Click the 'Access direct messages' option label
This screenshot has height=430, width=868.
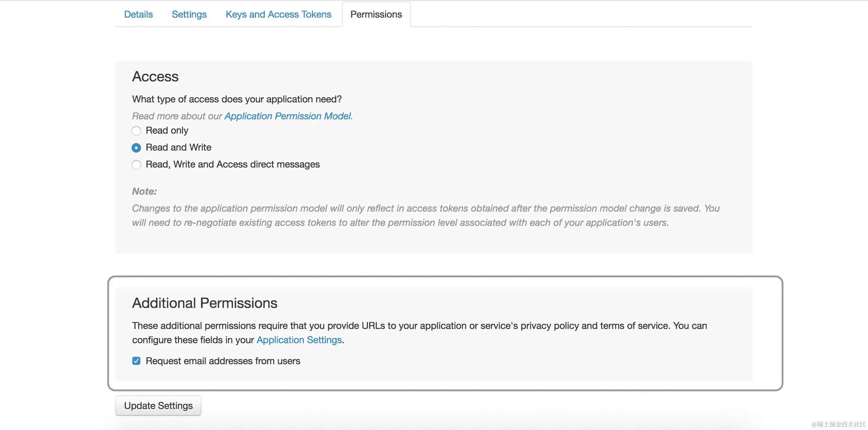coord(233,164)
